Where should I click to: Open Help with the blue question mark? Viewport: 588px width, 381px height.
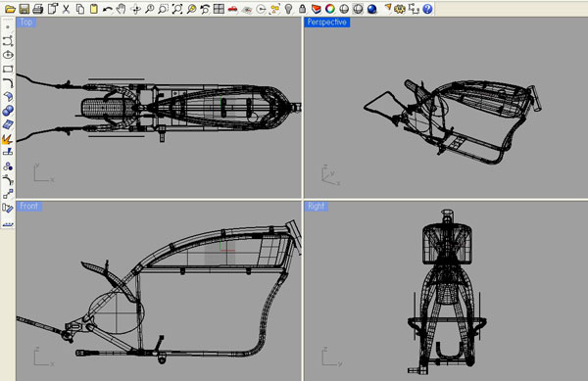point(427,9)
